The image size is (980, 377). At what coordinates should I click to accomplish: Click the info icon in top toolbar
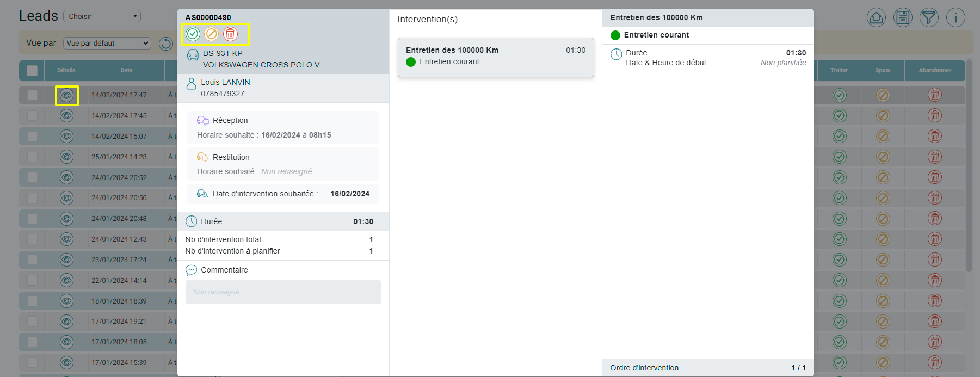(956, 17)
